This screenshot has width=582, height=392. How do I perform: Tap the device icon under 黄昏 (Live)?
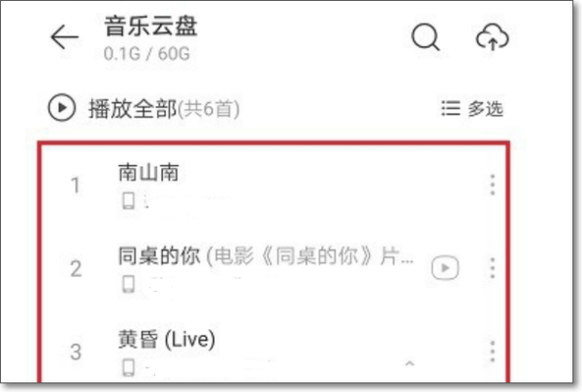pos(128,368)
